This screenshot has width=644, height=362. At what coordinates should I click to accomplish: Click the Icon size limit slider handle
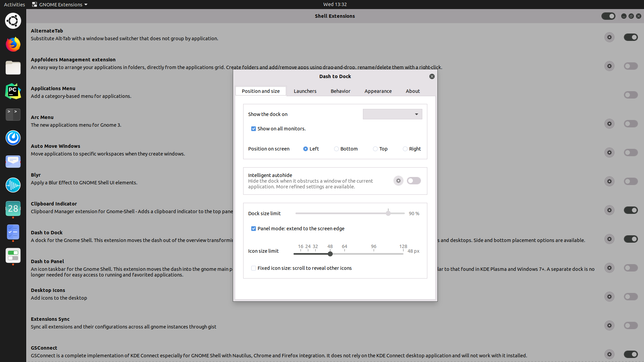[x=330, y=254]
